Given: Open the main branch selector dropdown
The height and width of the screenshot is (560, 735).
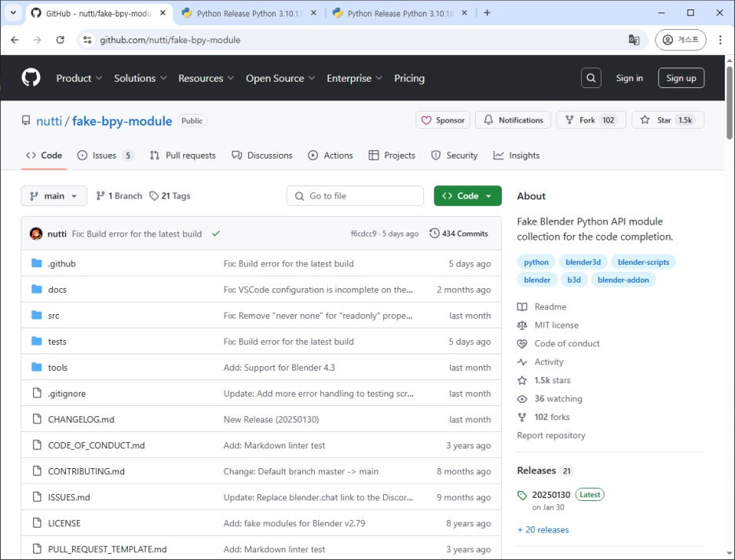Looking at the screenshot, I should point(54,196).
